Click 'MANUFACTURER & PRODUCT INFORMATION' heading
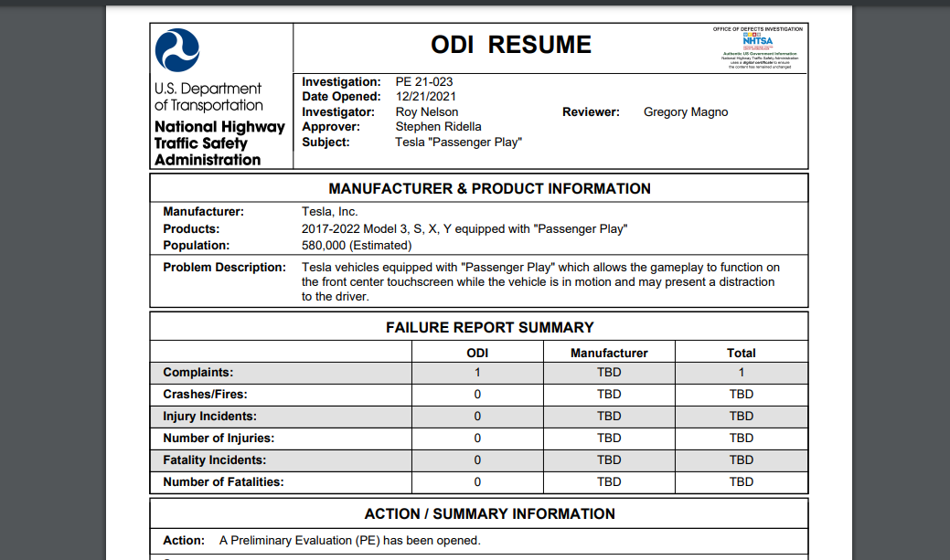Screen dimensions: 950x560 pos(489,189)
